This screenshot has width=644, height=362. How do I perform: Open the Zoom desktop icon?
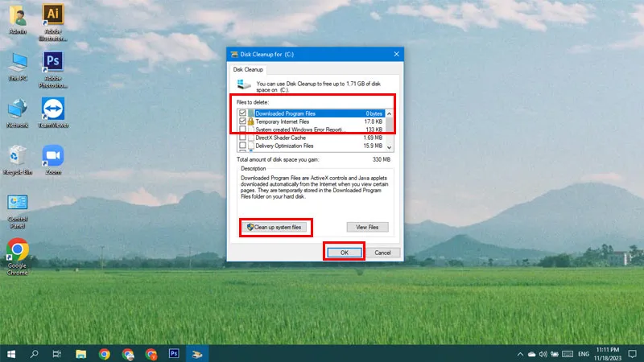tap(53, 159)
